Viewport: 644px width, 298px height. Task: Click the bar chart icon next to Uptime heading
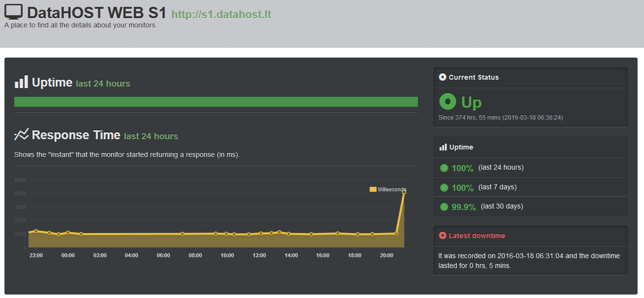[x=21, y=82]
